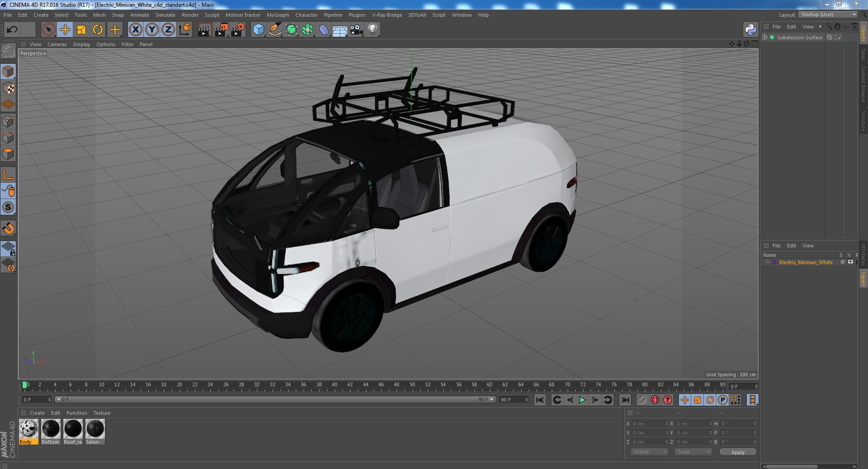Open the material manager Texture menu

(102, 413)
